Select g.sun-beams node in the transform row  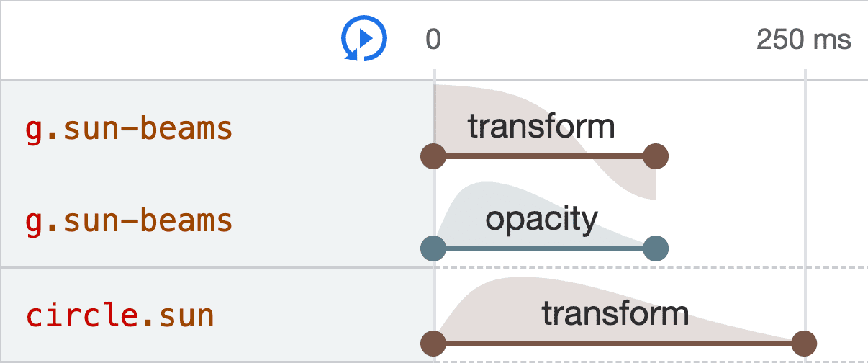point(130,130)
